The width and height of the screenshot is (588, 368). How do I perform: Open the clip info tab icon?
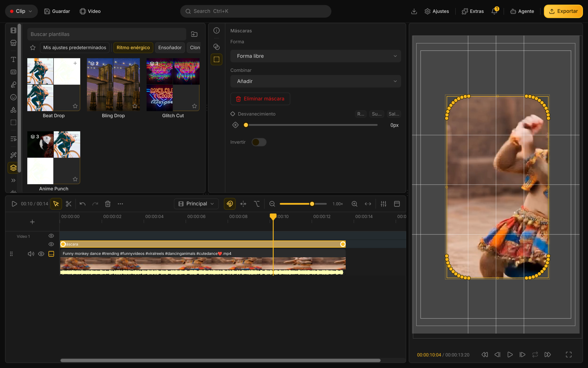coord(216,30)
